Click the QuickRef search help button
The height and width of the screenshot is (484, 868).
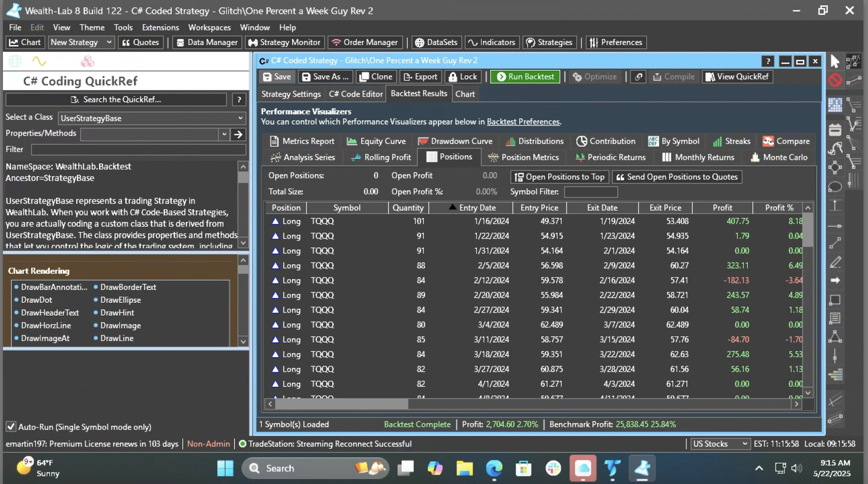[x=239, y=99]
